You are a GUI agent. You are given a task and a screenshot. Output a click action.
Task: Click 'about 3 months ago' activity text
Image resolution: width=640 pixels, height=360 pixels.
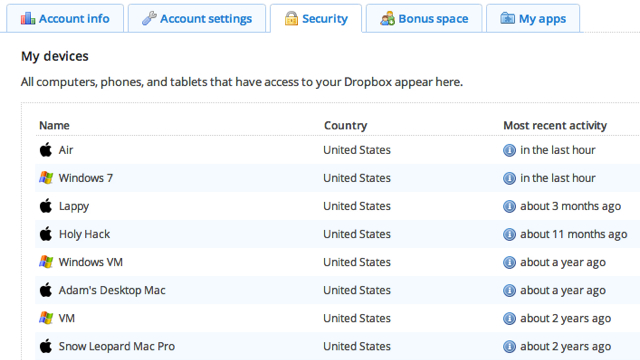point(571,207)
